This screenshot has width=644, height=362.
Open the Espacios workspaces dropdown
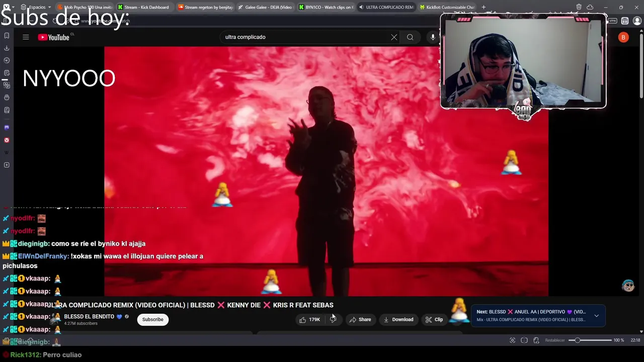pos(36,7)
